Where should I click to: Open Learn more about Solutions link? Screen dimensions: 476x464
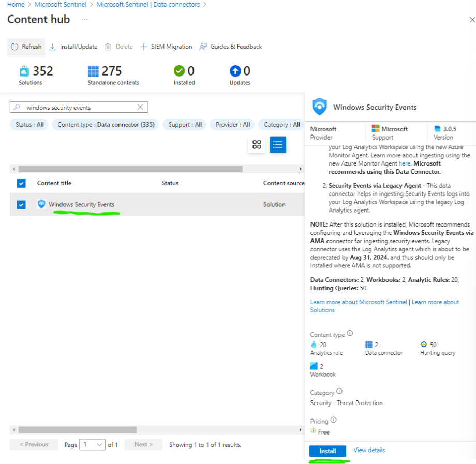point(384,306)
